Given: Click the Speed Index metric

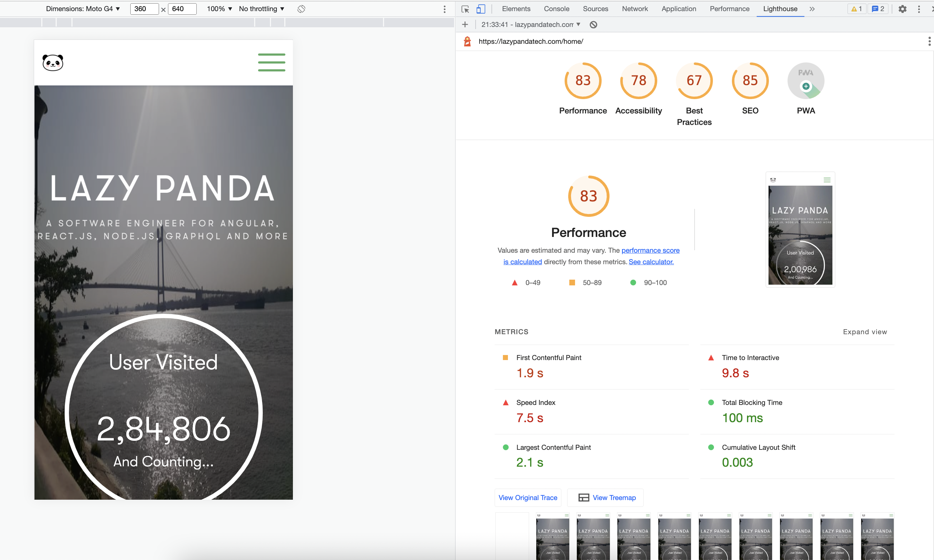Looking at the screenshot, I should pos(592,412).
